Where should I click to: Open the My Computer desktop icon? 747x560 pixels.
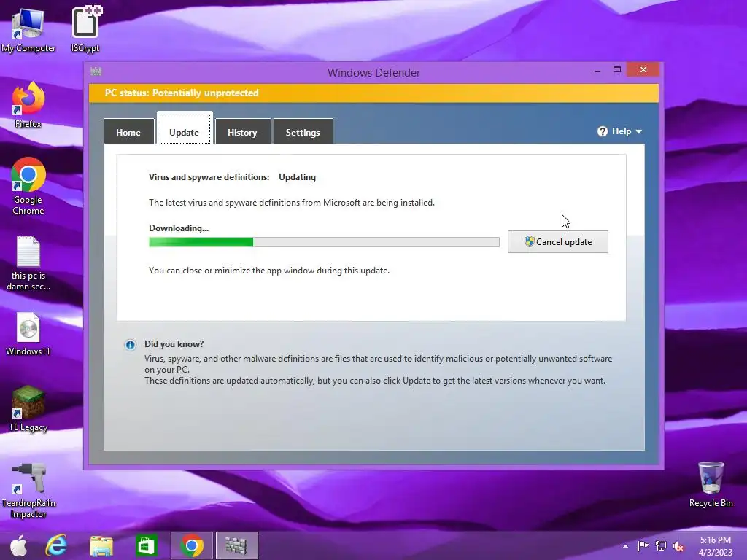[28, 29]
